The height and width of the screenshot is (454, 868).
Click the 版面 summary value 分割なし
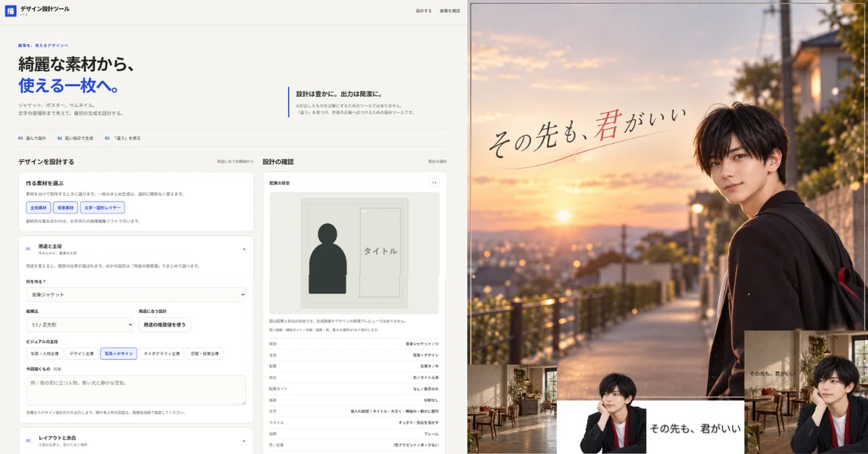431,400
